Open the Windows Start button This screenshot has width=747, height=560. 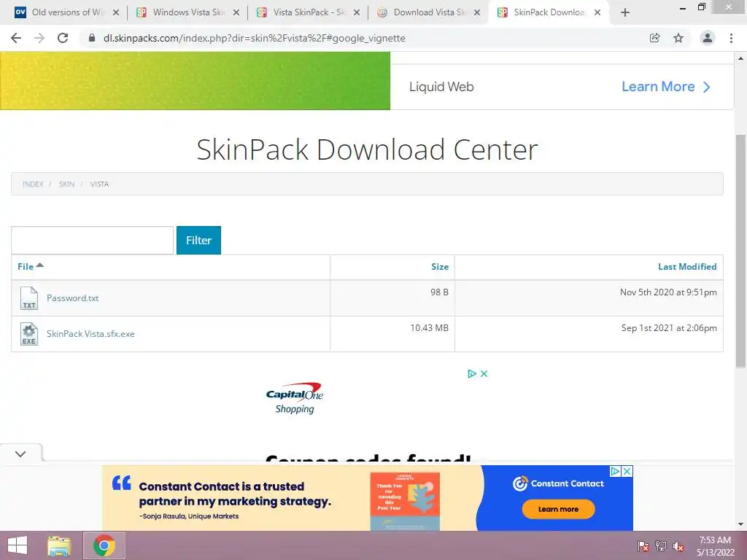coord(18,545)
